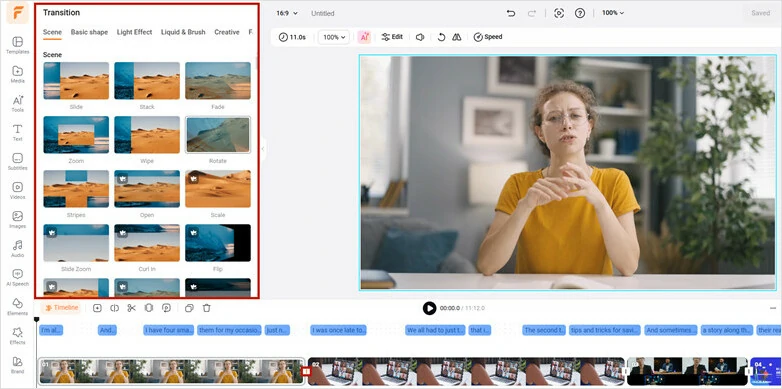The image size is (782, 389).
Task: Open the Speed settings
Action: click(x=488, y=37)
